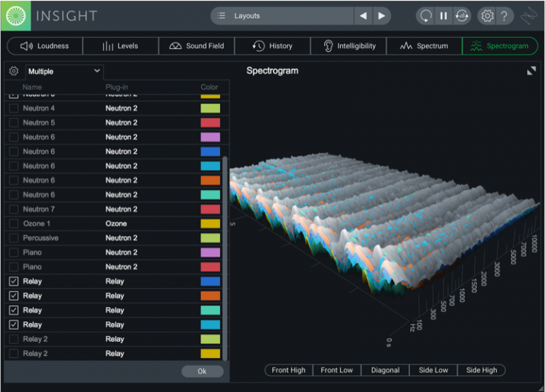Expand the Spectrogram panel to full size
The image size is (545, 392).
531,71
